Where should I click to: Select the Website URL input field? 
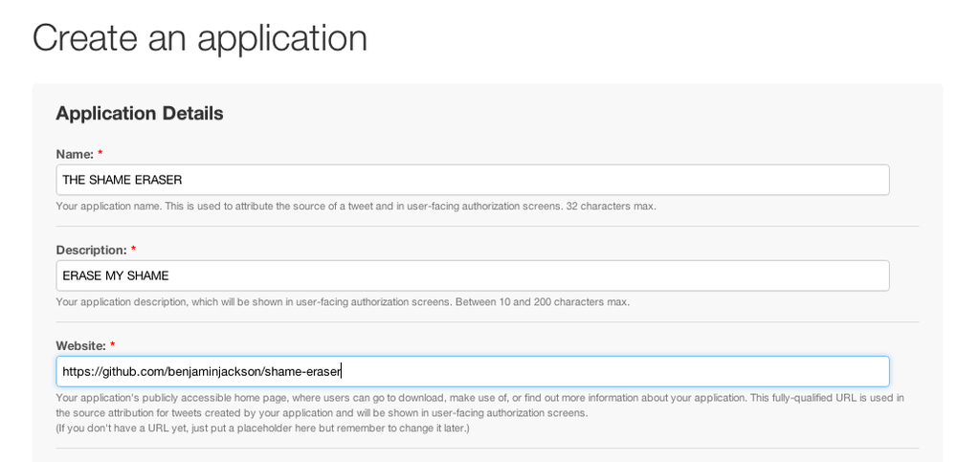pos(473,371)
